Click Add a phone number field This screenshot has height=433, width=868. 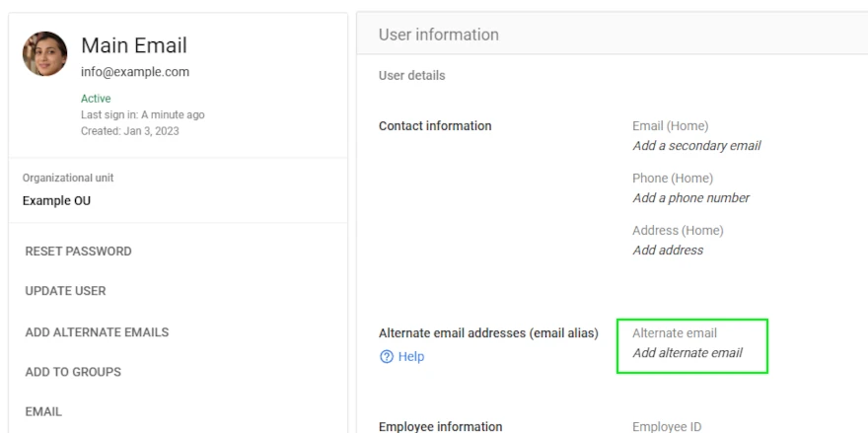click(690, 198)
